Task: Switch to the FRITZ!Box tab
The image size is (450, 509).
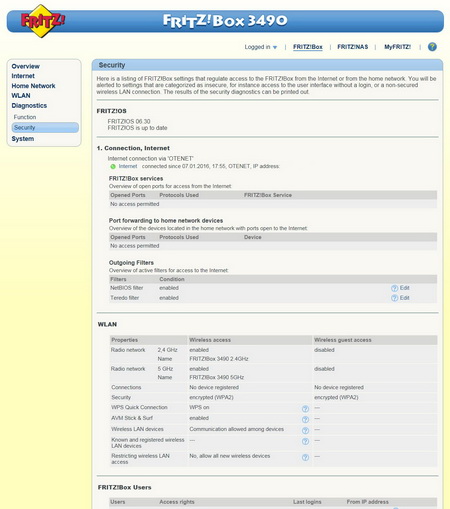Action: [x=308, y=47]
